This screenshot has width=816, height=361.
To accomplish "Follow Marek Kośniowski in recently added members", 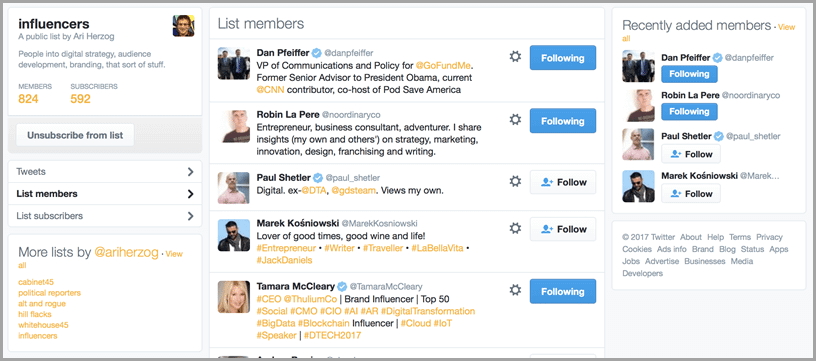I will (691, 194).
